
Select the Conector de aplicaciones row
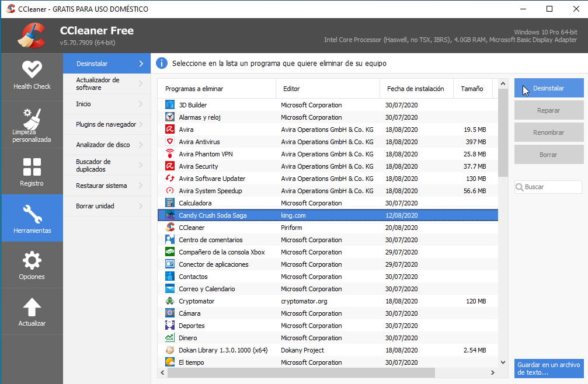click(328, 264)
